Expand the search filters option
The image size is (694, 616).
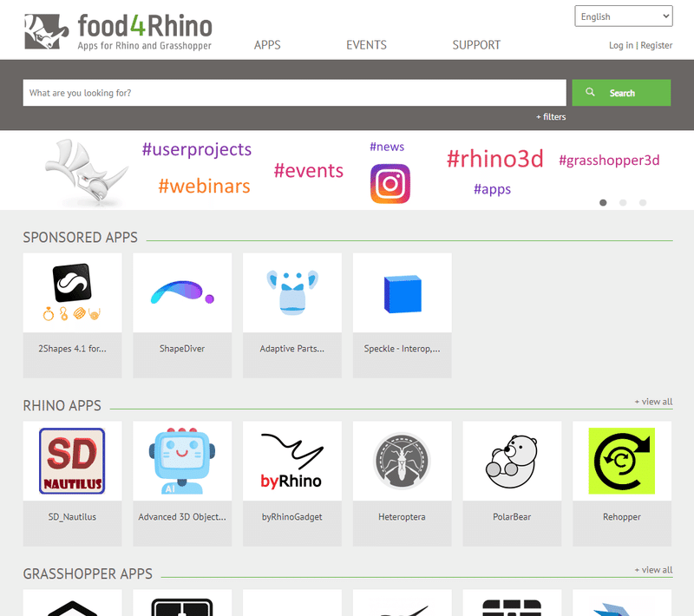pyautogui.click(x=551, y=117)
